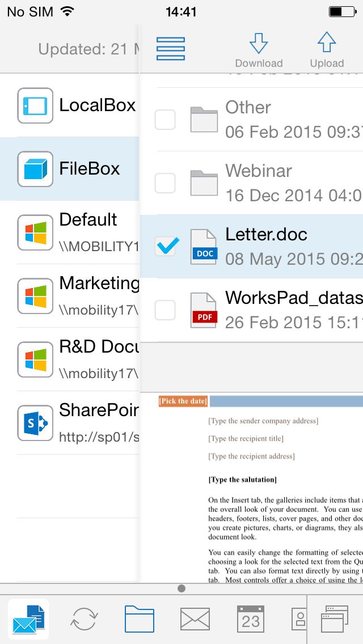This screenshot has width=363, height=644.
Task: Open the SharePoint source entry
Action: 70,423
